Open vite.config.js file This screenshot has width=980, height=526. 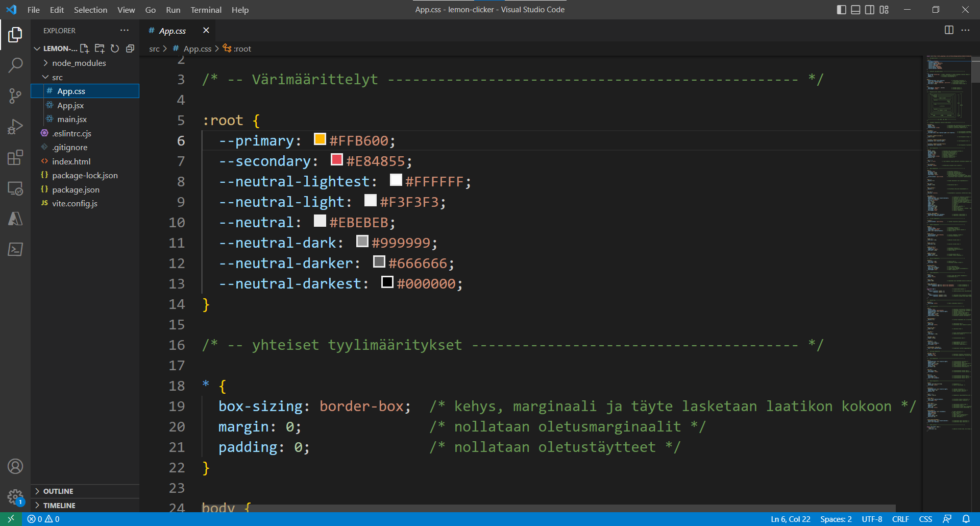[75, 203]
